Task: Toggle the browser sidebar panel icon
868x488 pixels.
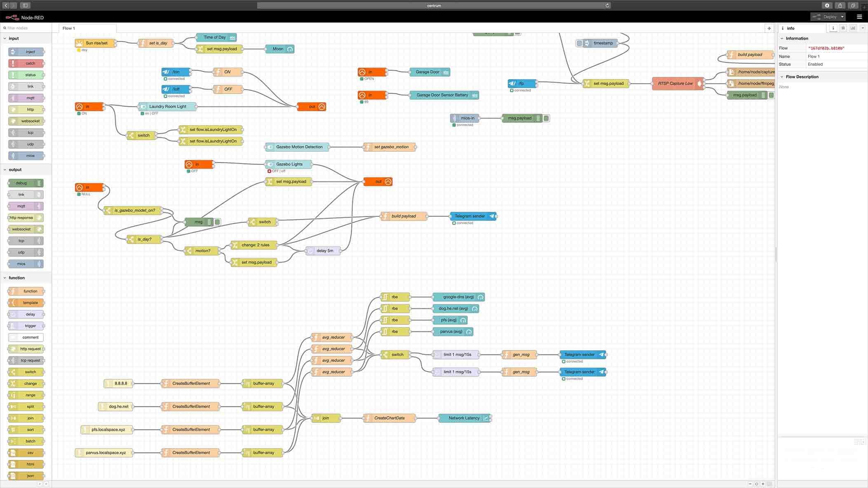Action: tap(25, 5)
